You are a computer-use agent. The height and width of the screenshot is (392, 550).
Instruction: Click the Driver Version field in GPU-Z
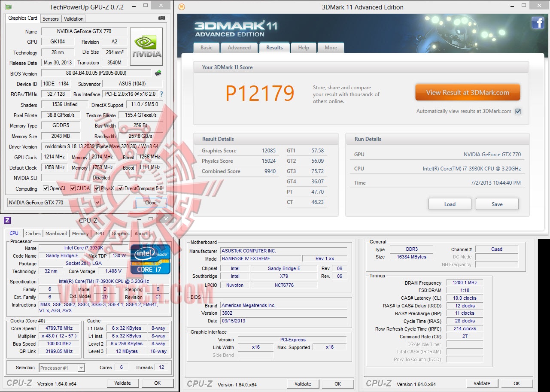click(102, 147)
